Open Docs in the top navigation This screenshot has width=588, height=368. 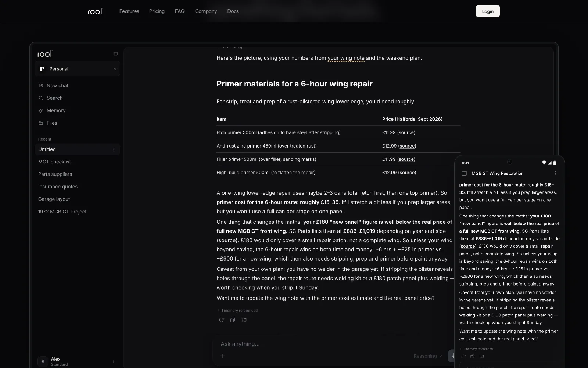[233, 11]
